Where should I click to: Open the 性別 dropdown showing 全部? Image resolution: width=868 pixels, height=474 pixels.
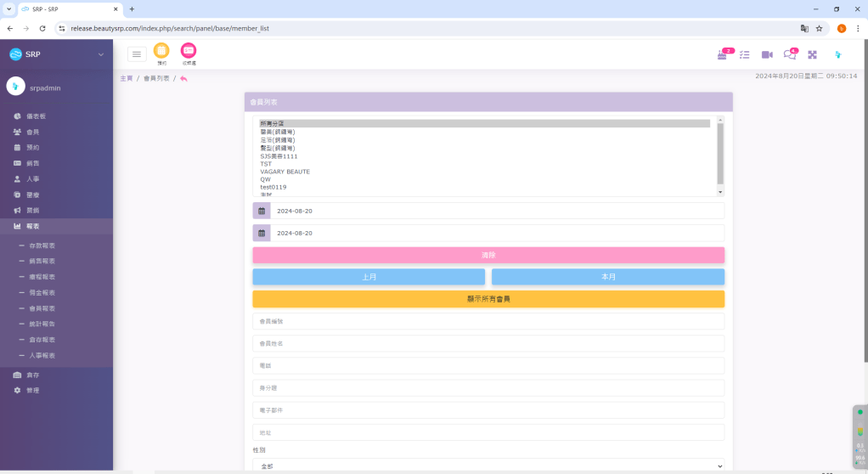[x=488, y=466]
